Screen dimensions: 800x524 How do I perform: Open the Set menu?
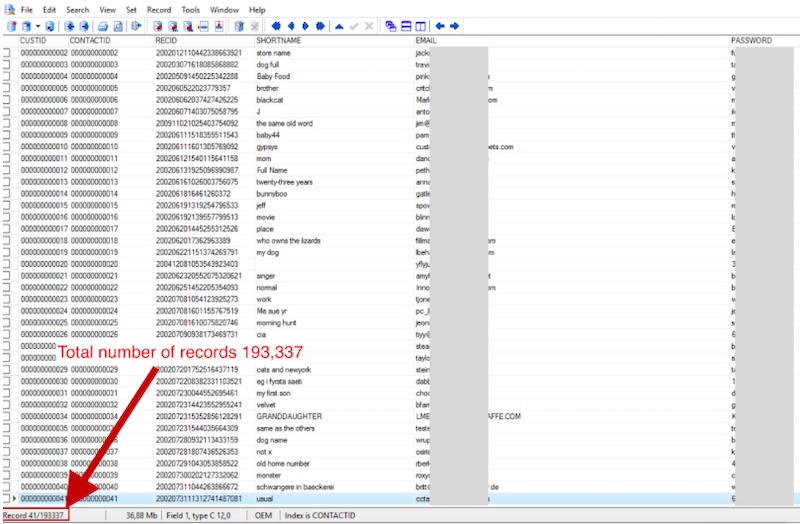click(132, 10)
